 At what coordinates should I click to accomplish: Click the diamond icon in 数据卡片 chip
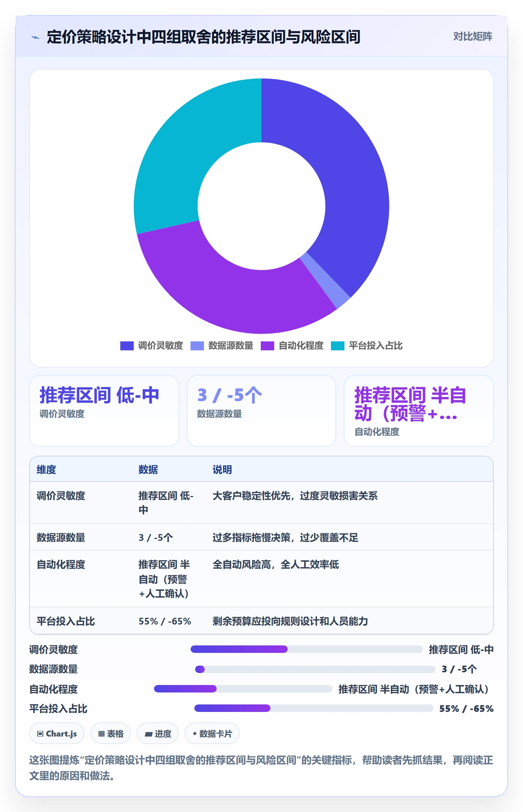pos(195,734)
